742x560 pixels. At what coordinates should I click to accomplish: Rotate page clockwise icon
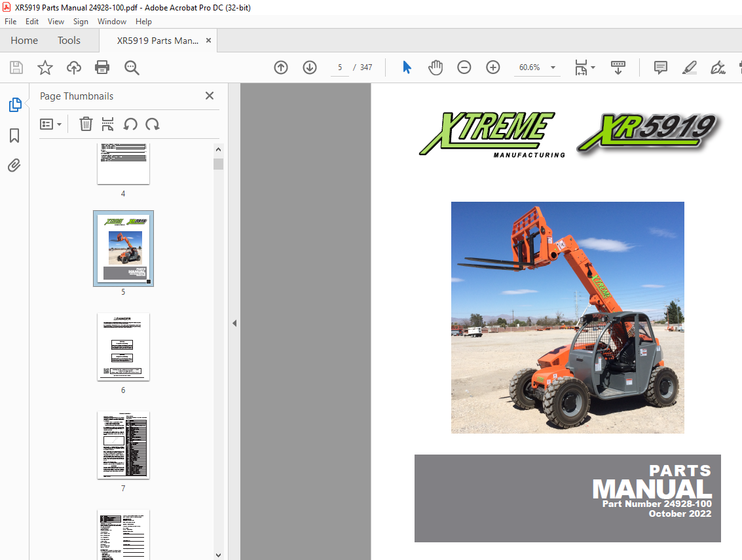pyautogui.click(x=153, y=124)
